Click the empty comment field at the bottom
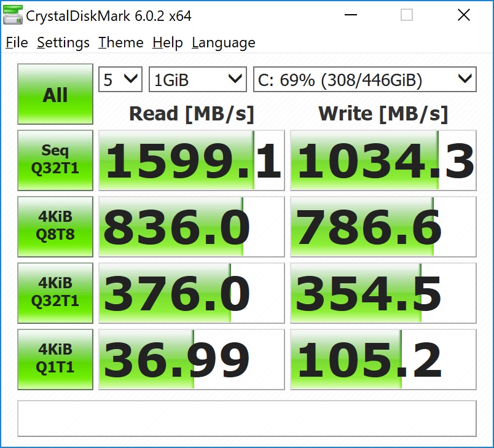This screenshot has height=448, width=494. (247, 419)
